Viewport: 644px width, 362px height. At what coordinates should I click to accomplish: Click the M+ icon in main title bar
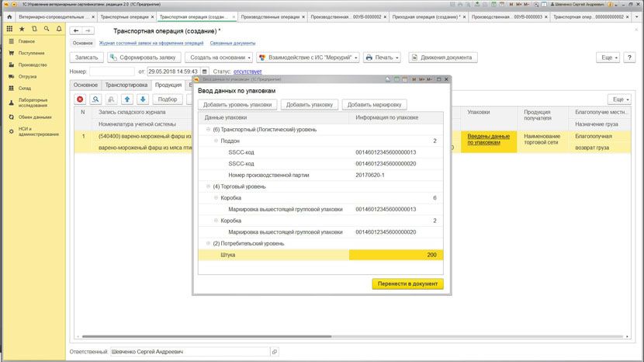[519, 4]
